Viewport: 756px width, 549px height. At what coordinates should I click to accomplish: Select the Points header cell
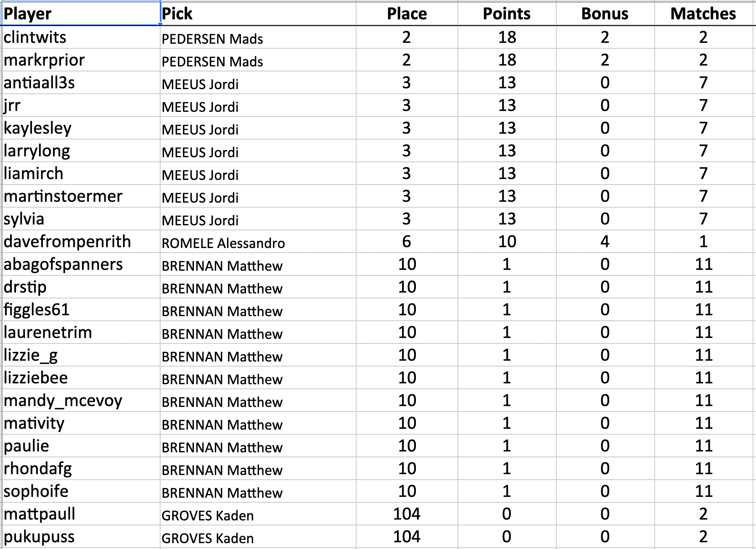pos(507,14)
